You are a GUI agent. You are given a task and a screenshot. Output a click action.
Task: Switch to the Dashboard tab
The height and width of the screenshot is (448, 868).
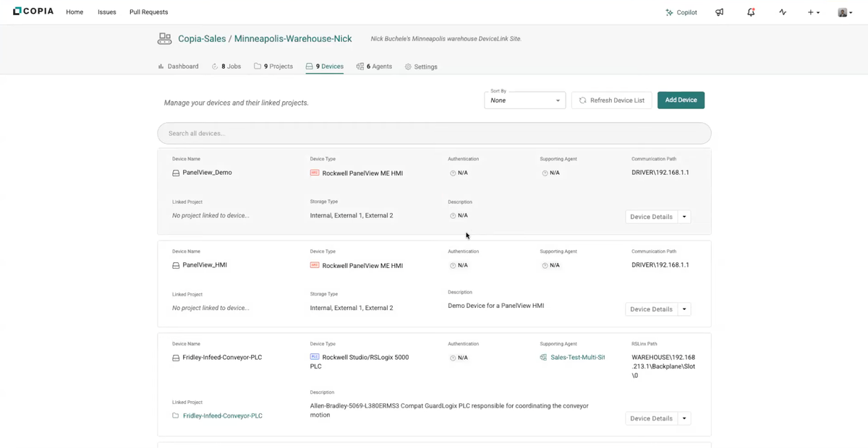click(x=178, y=66)
